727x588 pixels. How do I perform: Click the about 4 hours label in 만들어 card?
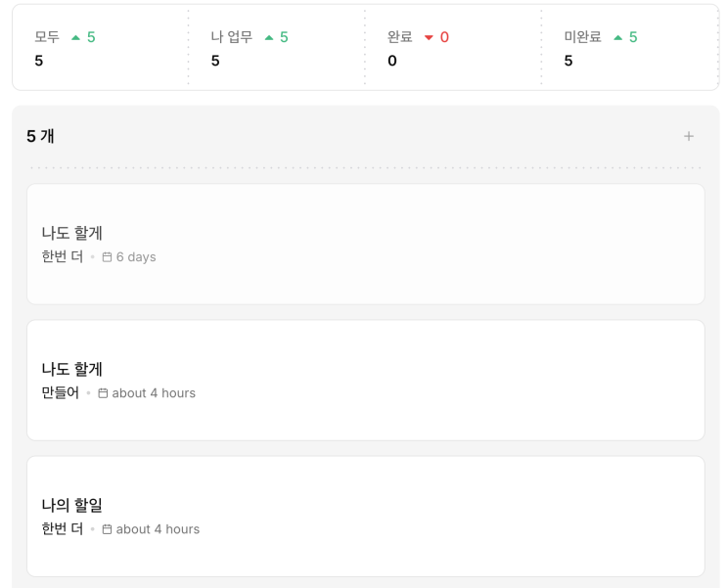[154, 393]
